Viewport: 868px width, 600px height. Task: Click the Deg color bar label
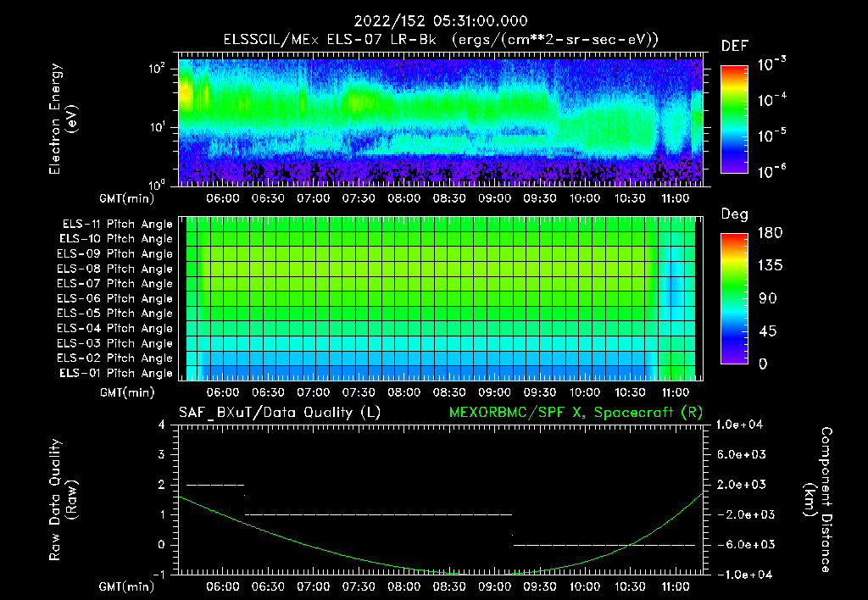pos(735,214)
